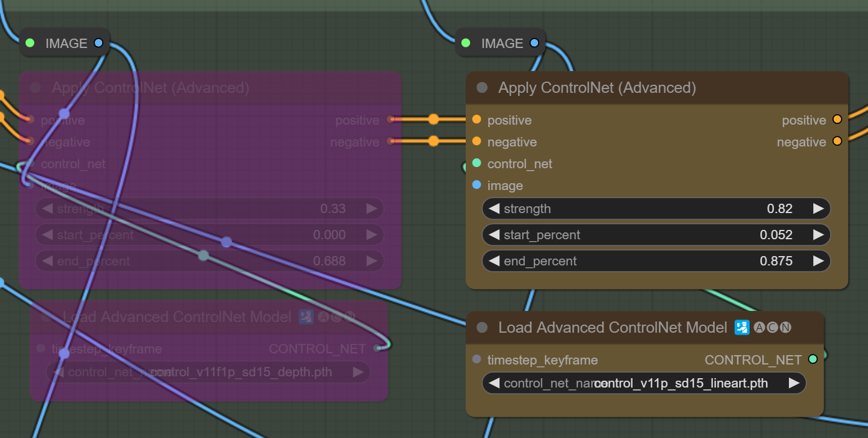Click the timestep_keyframe input socket on the lineart loader node

pyautogui.click(x=477, y=359)
